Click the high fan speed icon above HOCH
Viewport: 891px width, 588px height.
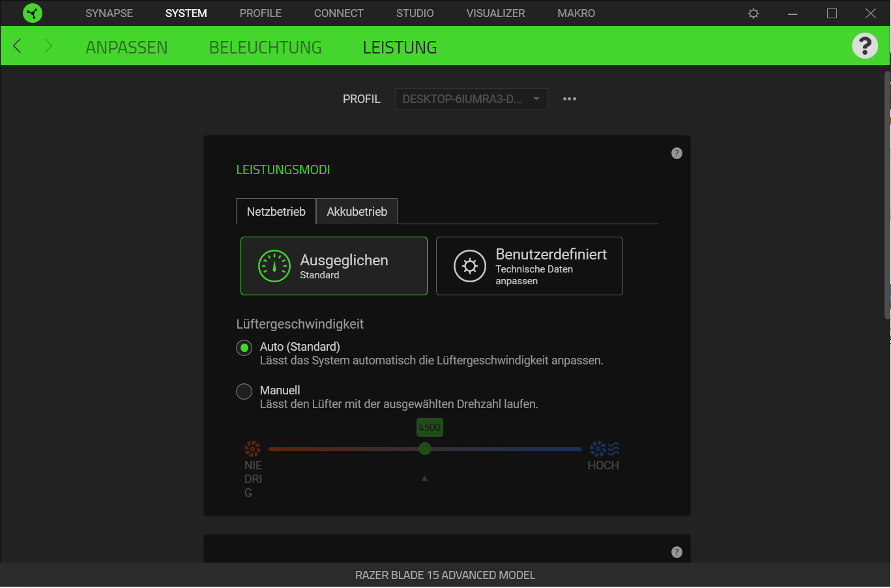pyautogui.click(x=604, y=448)
